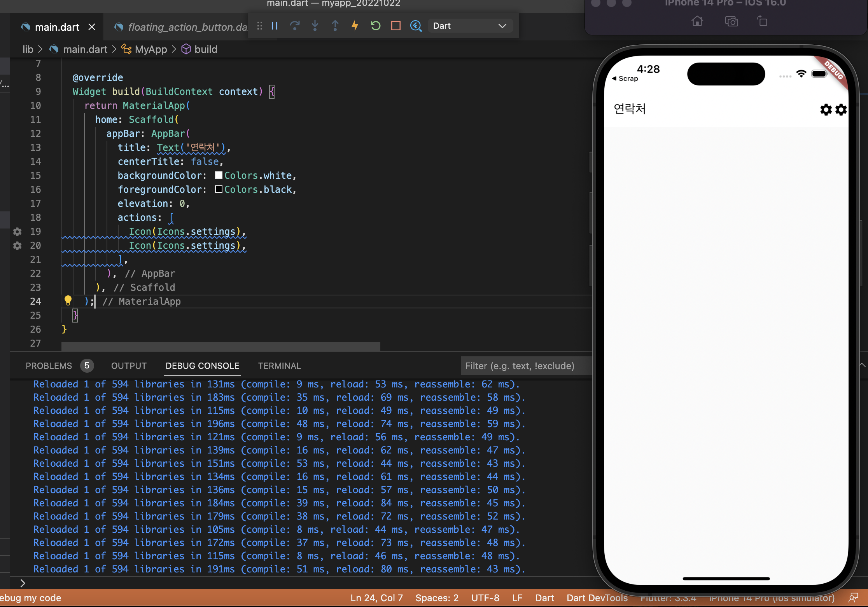Open the widget inspector magnifier icon

coord(416,26)
